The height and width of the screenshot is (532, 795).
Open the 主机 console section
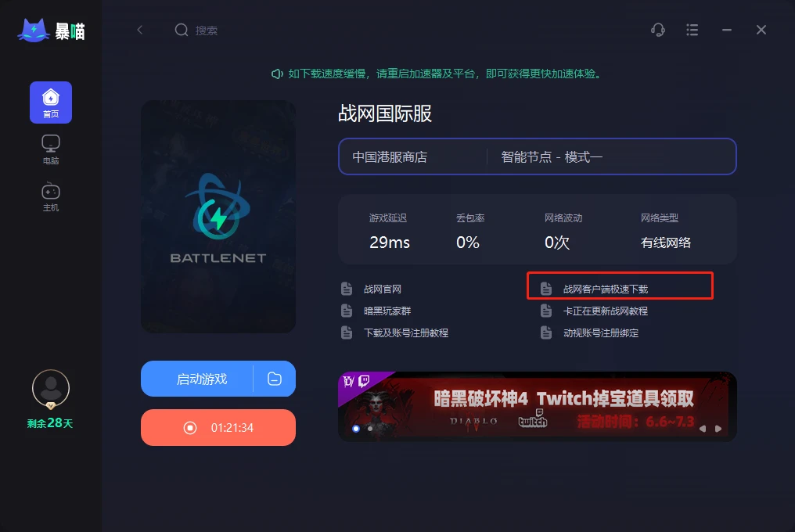point(51,197)
